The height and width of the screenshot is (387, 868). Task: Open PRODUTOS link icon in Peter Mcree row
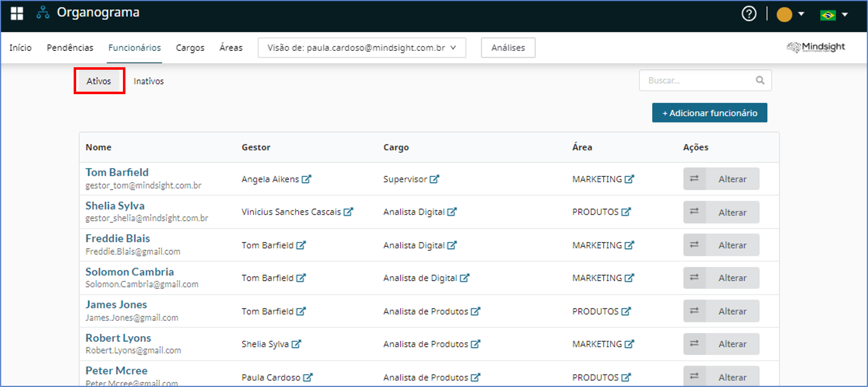pos(626,378)
